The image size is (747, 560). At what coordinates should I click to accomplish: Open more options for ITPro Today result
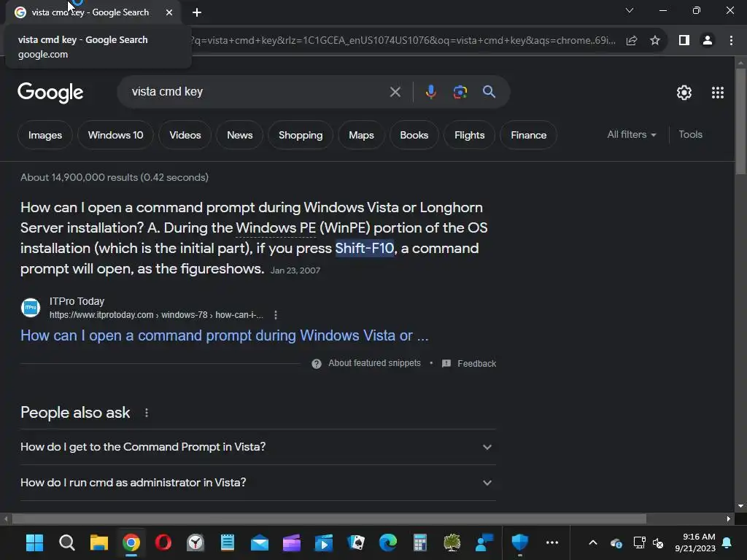(x=276, y=315)
